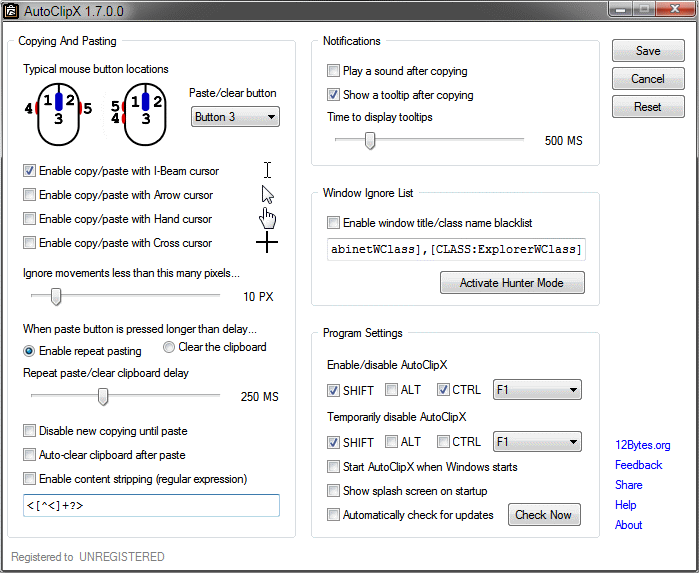
Task: Click the Save button
Action: (x=648, y=51)
